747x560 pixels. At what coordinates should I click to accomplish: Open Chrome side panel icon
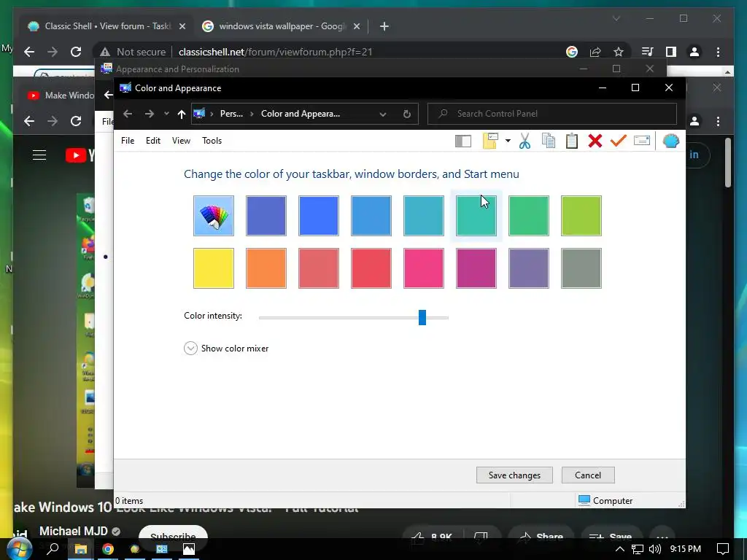(671, 52)
